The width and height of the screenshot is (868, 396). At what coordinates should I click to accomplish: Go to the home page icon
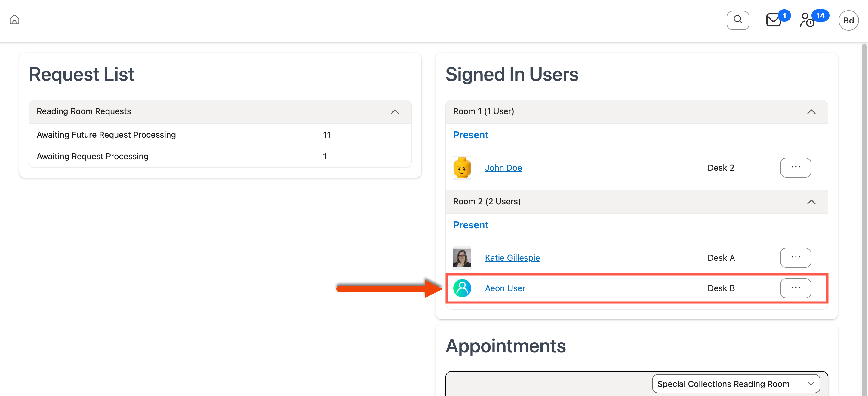pyautogui.click(x=14, y=20)
